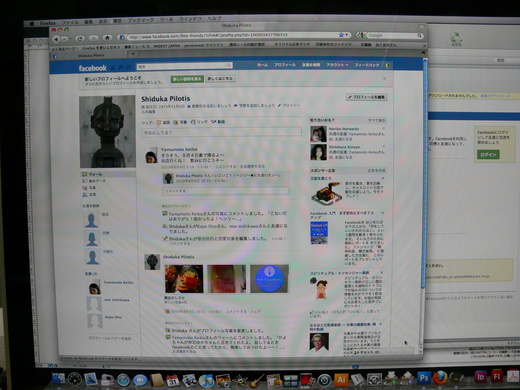Open the iCal calendar Dock icon
The image size is (520, 390).
(172, 380)
